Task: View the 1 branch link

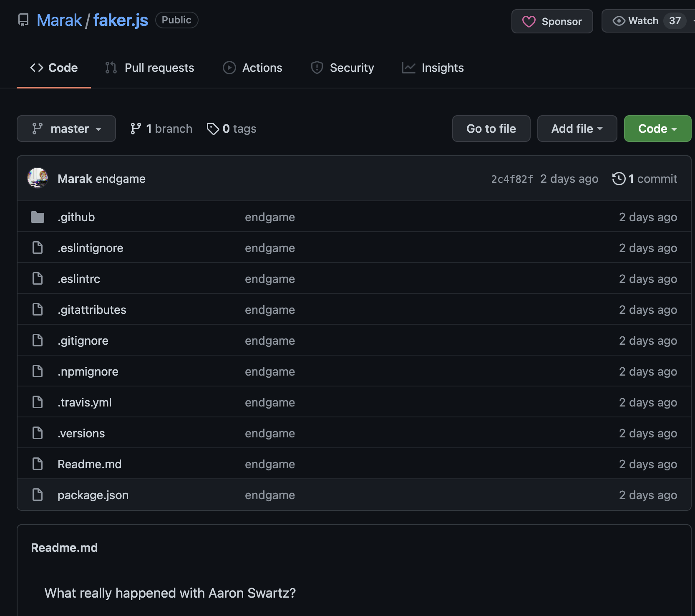Action: tap(161, 129)
